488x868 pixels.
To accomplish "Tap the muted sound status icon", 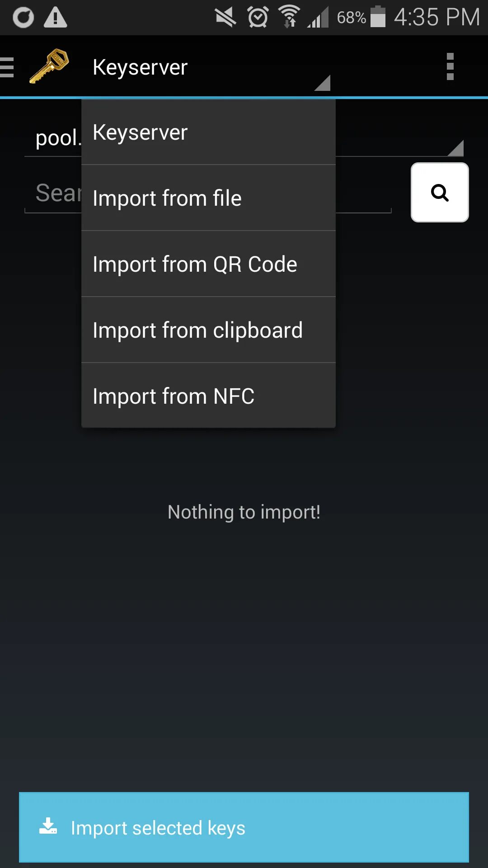I will [225, 18].
